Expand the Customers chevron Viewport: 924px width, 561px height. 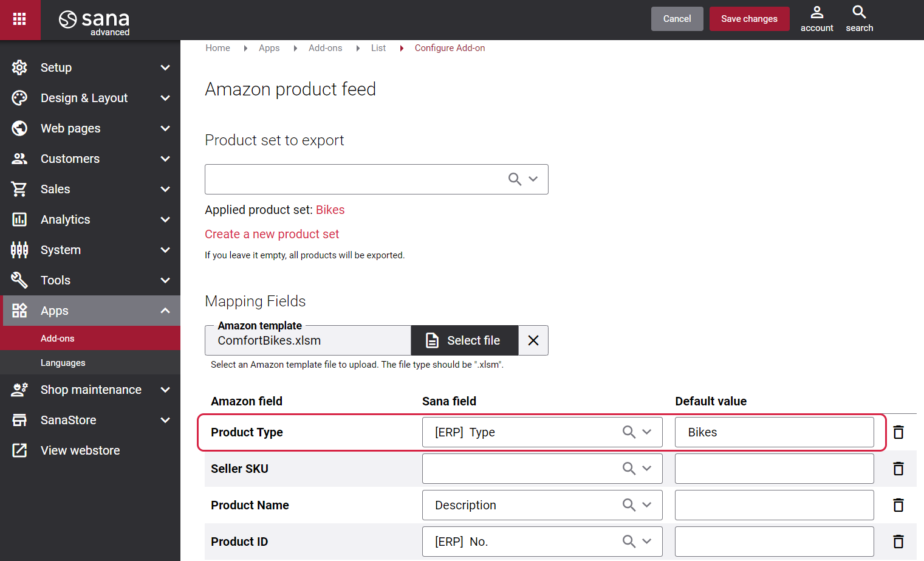point(165,159)
